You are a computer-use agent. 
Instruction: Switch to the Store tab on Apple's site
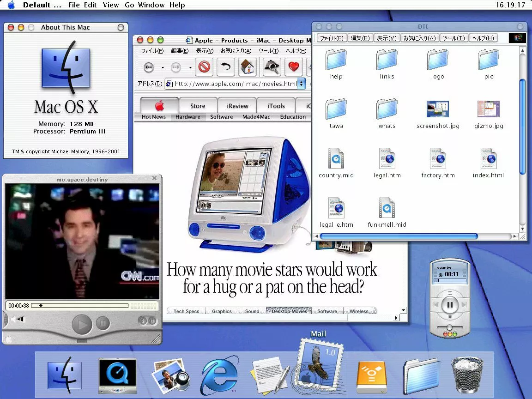[198, 105]
